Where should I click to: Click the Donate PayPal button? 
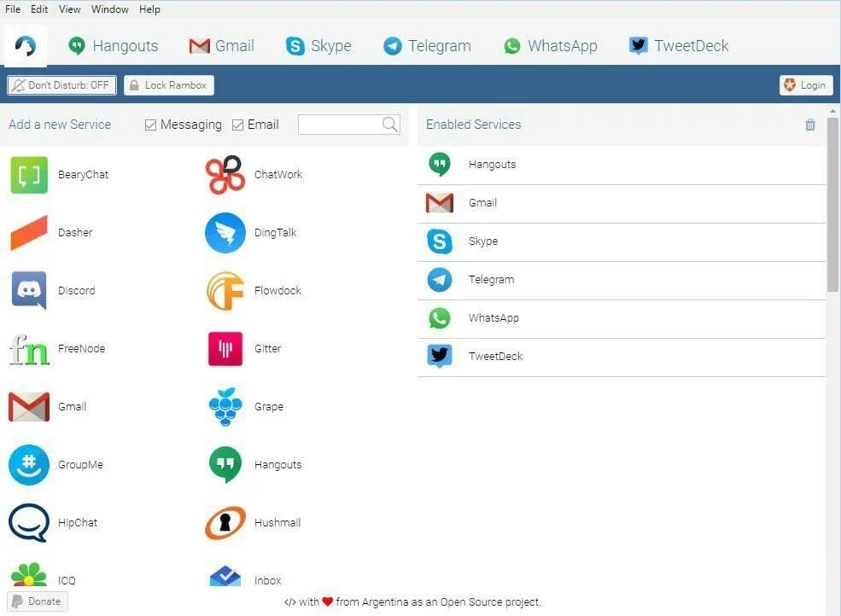37,601
